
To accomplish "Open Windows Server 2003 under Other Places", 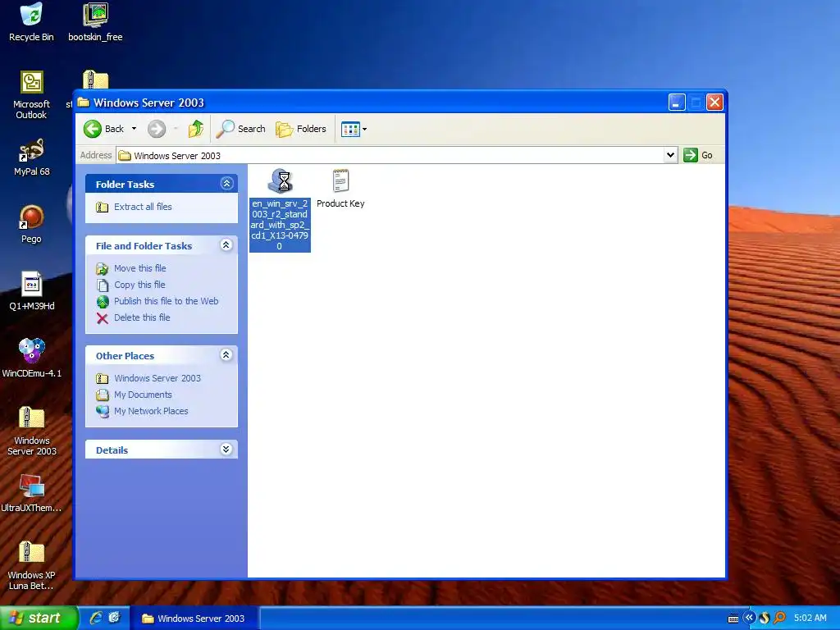I will [157, 378].
